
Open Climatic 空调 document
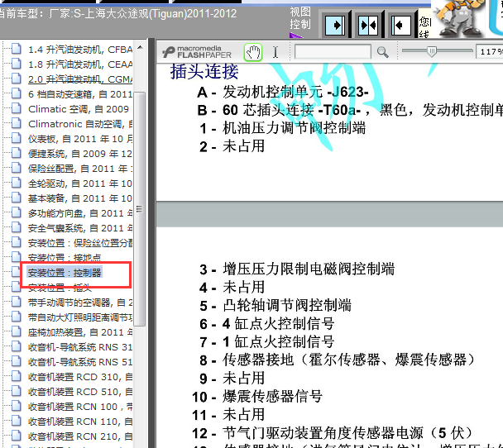pos(79,109)
